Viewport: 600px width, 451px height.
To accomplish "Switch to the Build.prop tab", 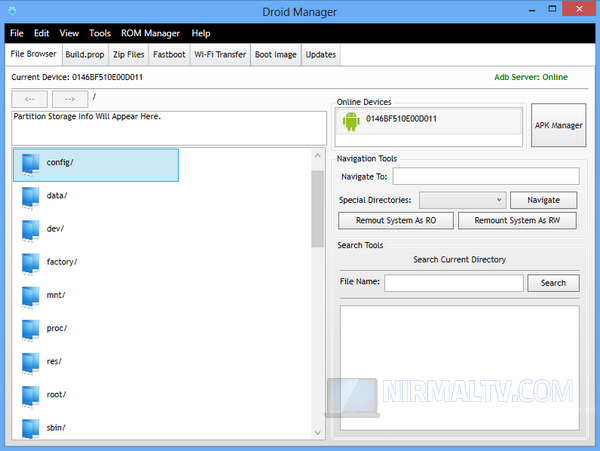I will pos(85,55).
